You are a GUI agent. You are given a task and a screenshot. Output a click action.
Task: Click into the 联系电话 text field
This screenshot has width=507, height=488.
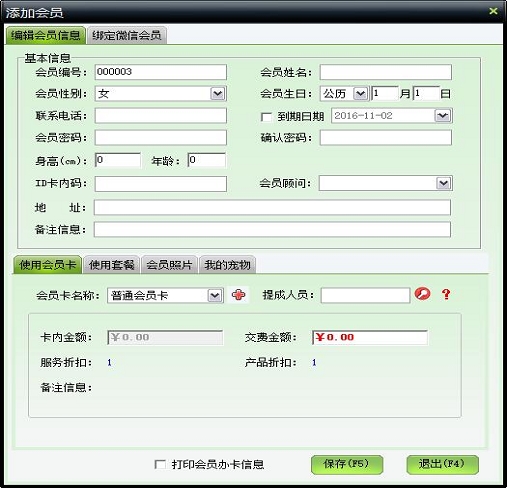pyautogui.click(x=161, y=116)
